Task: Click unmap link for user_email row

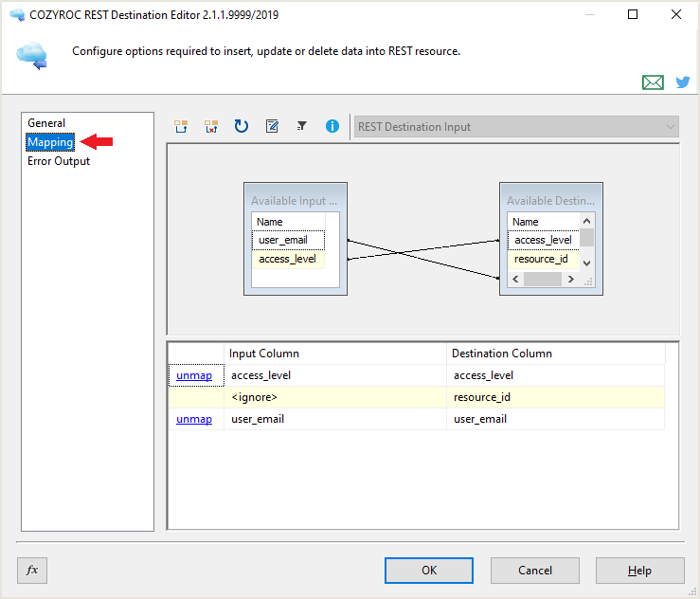Action: click(194, 419)
